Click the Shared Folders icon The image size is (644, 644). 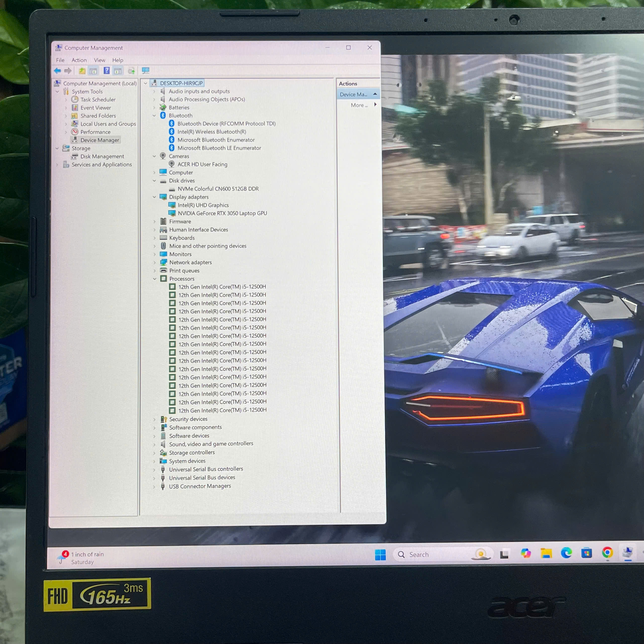coord(75,116)
